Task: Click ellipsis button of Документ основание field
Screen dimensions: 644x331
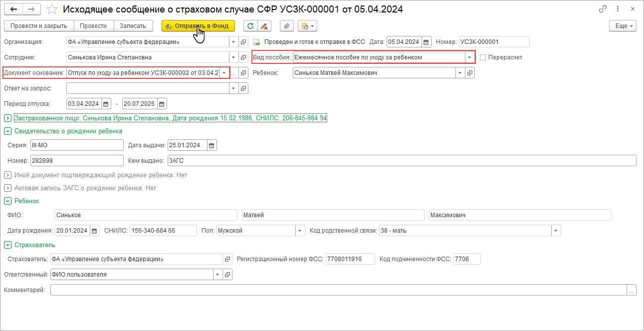Action: [x=233, y=73]
